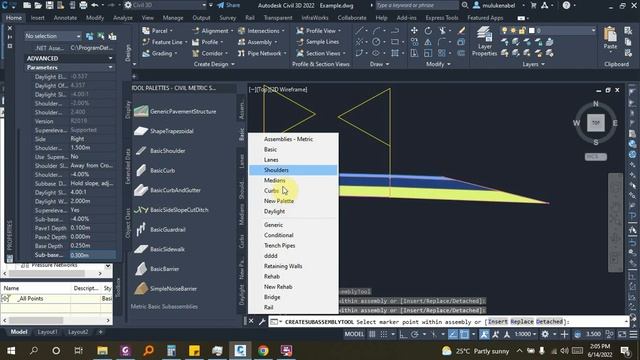Open the Windows Start menu
This screenshot has width=640, height=360.
[x=11, y=351]
